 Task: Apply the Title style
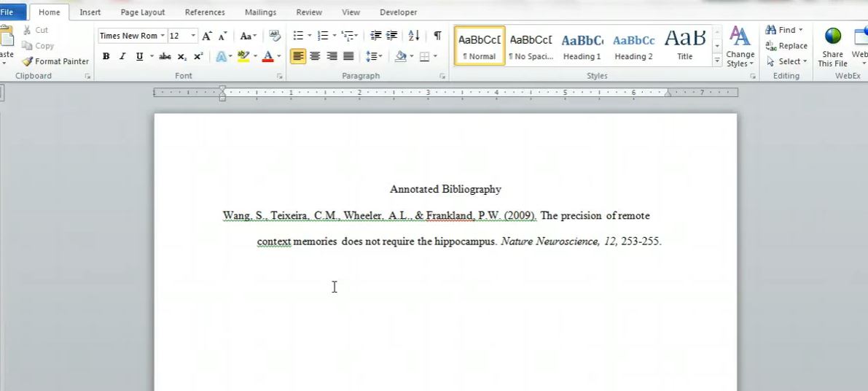(x=685, y=46)
